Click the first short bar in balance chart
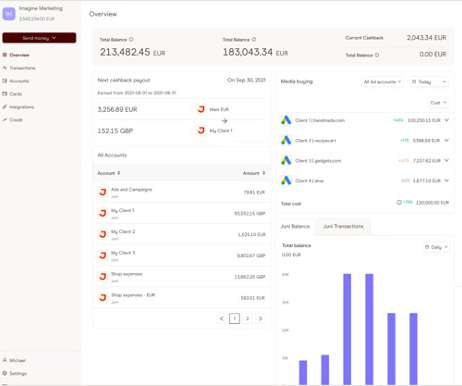Viewport: 462px width, 386px height. [x=303, y=372]
